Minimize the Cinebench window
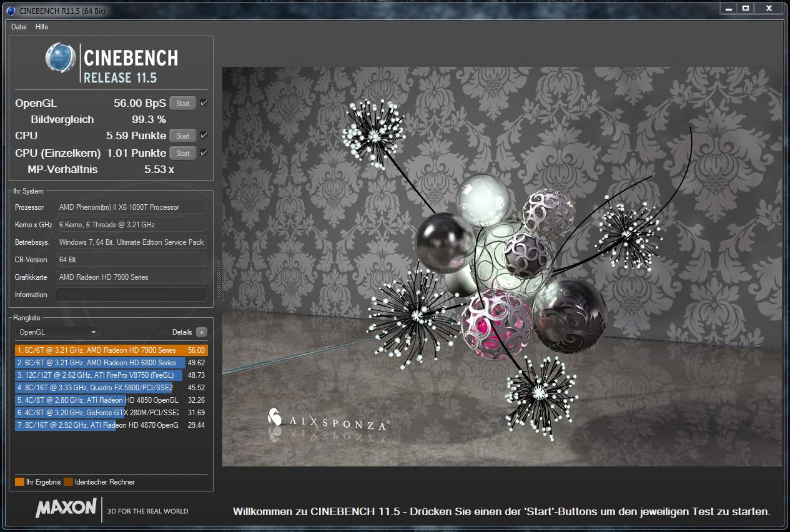Image resolution: width=790 pixels, height=532 pixels. pos(728,7)
